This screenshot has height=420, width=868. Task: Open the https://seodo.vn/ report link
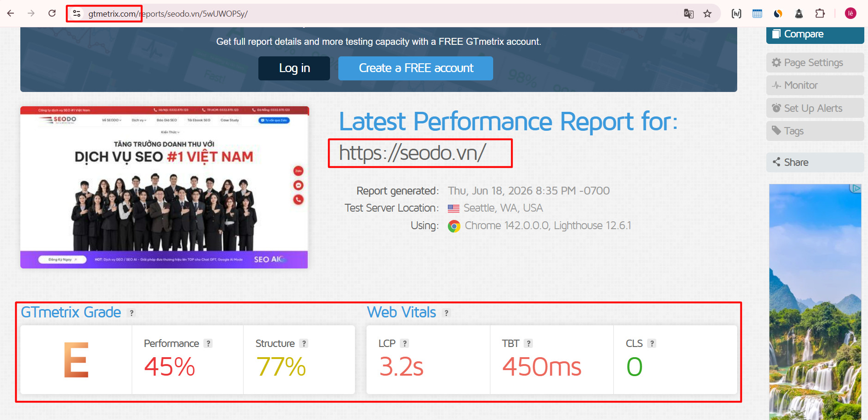412,153
